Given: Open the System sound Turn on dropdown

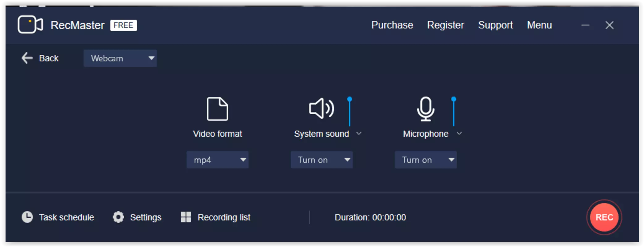Looking at the screenshot, I should click(322, 160).
